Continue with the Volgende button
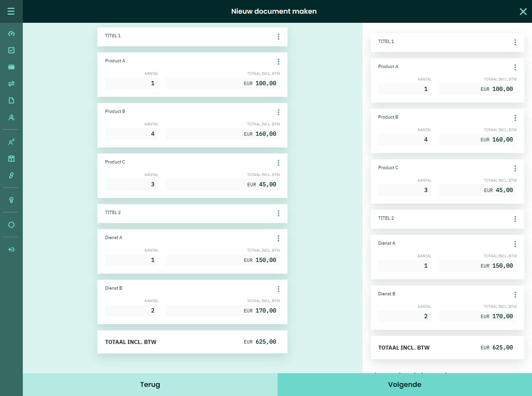This screenshot has width=532, height=396. click(405, 384)
